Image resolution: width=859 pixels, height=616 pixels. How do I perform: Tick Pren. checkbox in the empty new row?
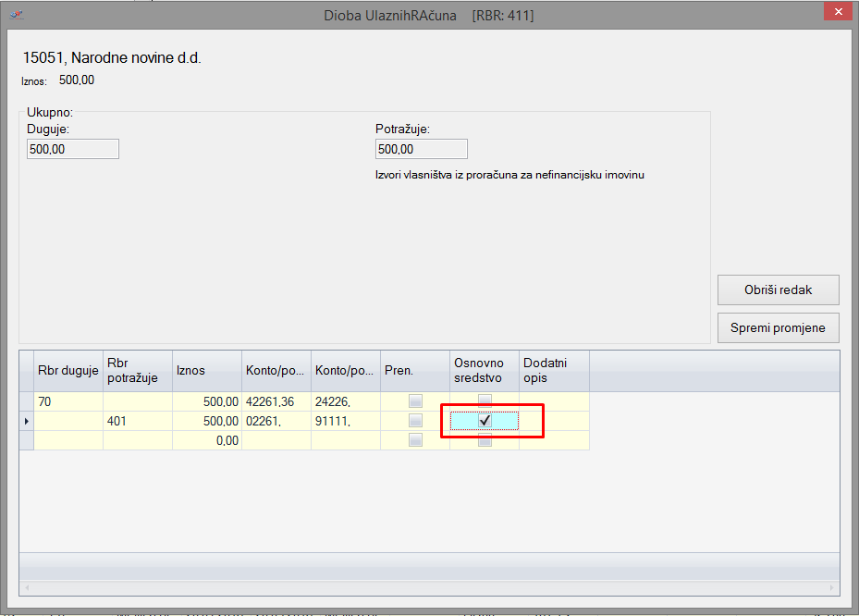[415, 440]
